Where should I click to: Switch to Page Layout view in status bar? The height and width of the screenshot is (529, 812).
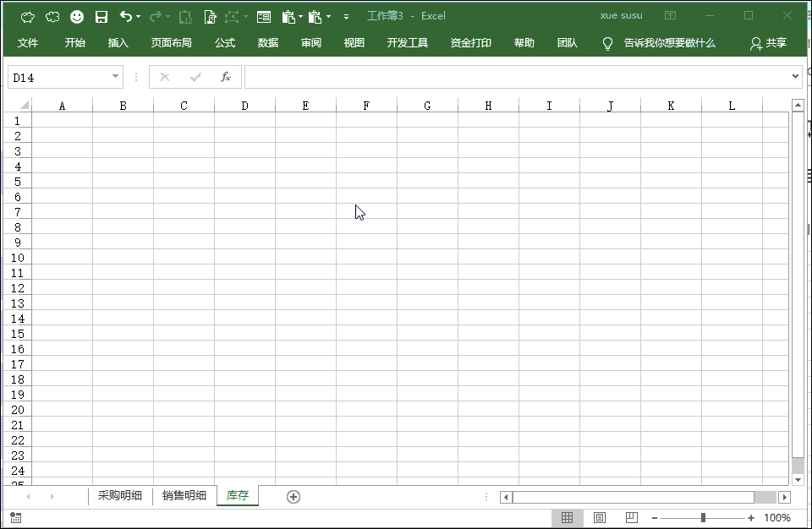pyautogui.click(x=600, y=518)
